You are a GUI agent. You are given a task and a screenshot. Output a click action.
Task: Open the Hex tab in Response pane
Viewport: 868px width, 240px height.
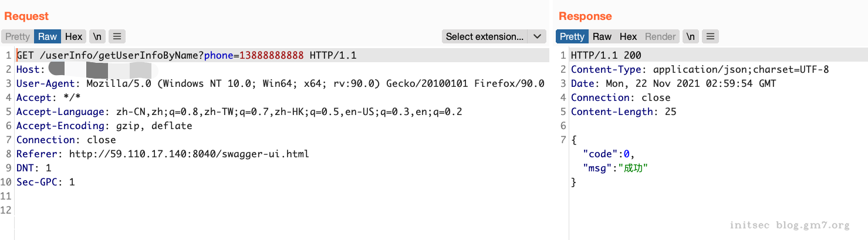coord(628,36)
